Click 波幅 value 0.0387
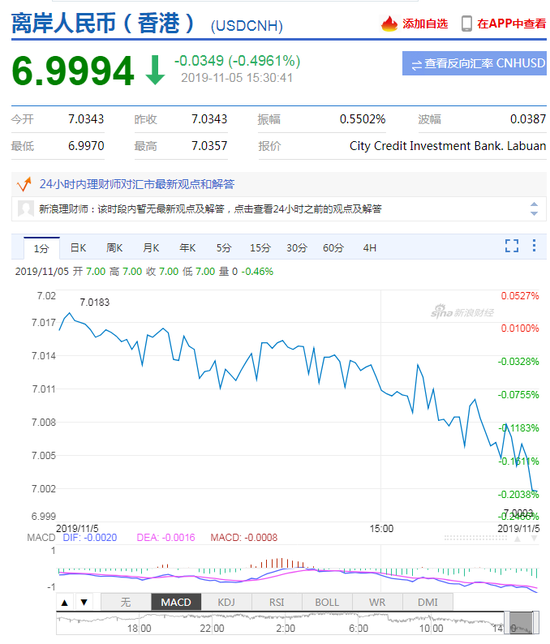The width and height of the screenshot is (550, 644). [x=528, y=119]
